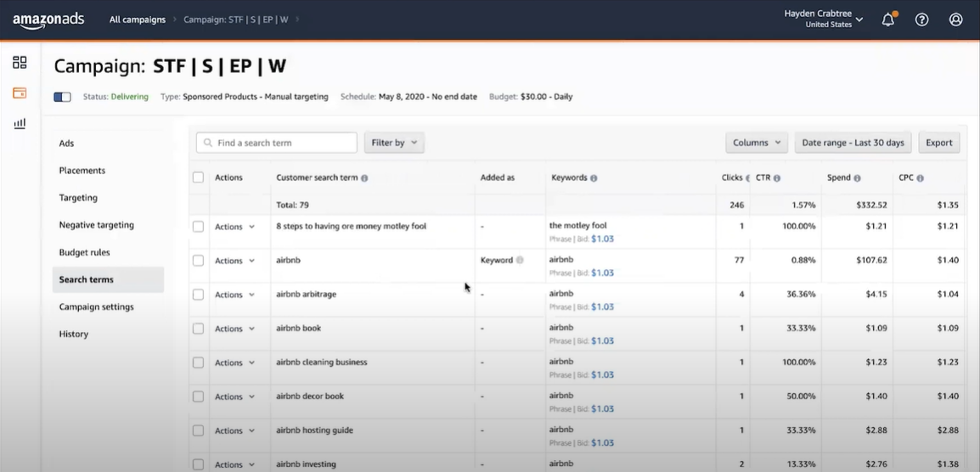Open Actions dropdown for the motley fool row
980x472 pixels.
[235, 227]
